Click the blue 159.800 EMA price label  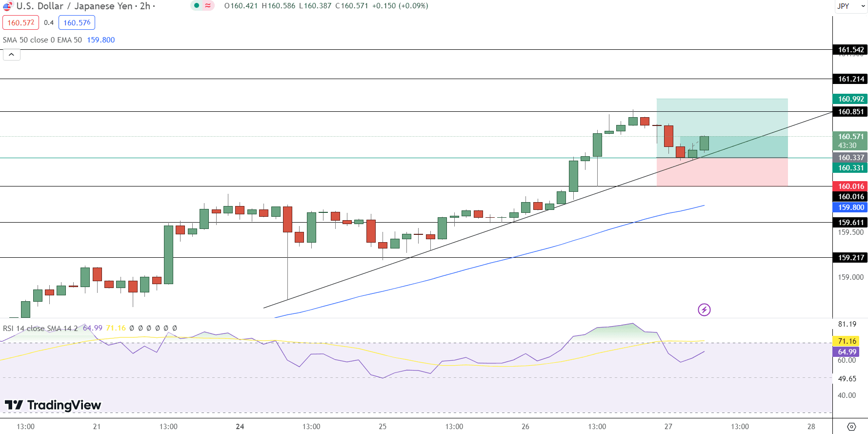850,207
